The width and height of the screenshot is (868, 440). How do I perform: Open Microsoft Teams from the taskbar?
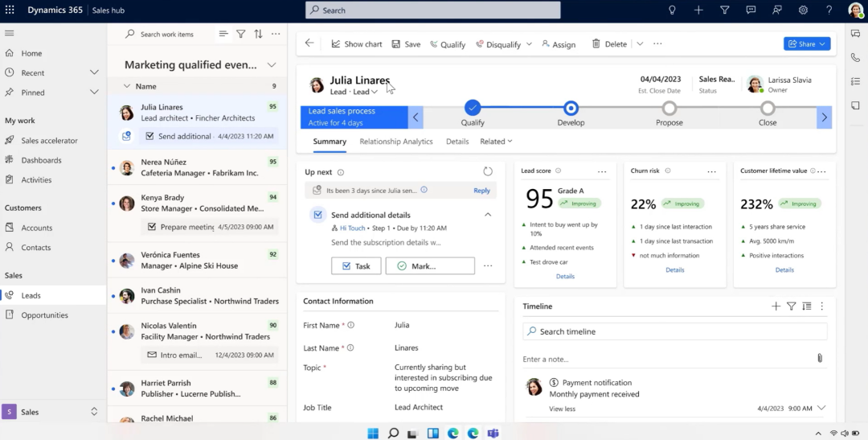[493, 434]
